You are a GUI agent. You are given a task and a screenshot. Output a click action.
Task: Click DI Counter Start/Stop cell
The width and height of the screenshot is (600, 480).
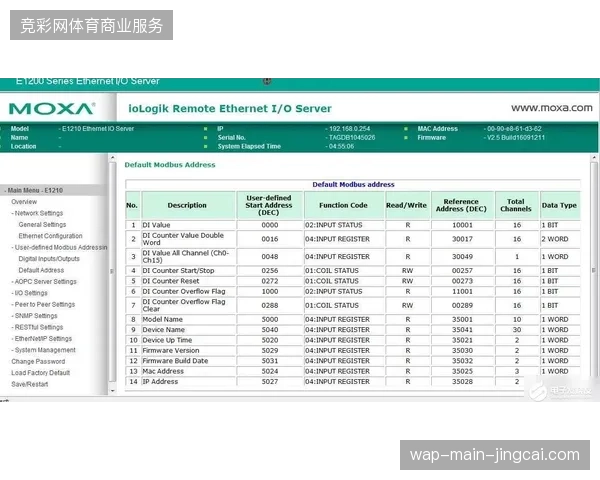coord(188,271)
